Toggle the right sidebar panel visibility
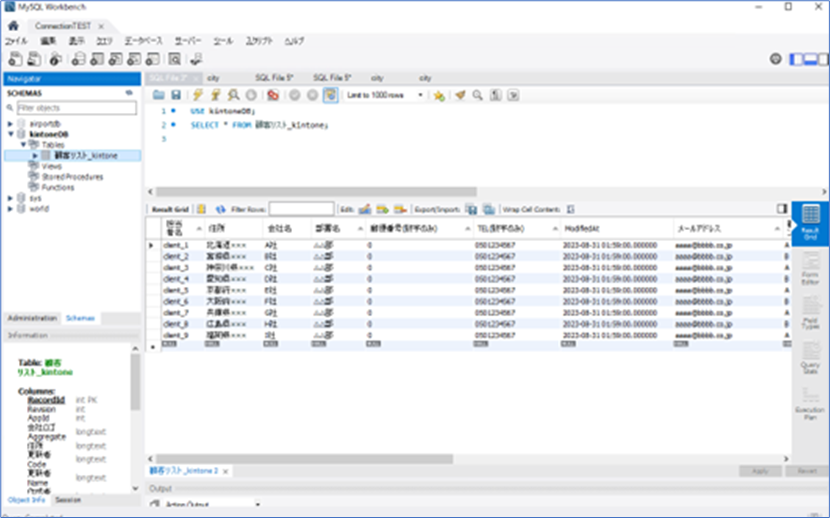830x518 pixels. pos(824,59)
